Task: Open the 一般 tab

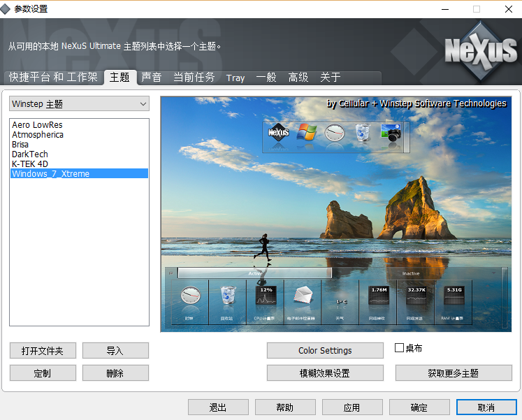Action: (266, 77)
